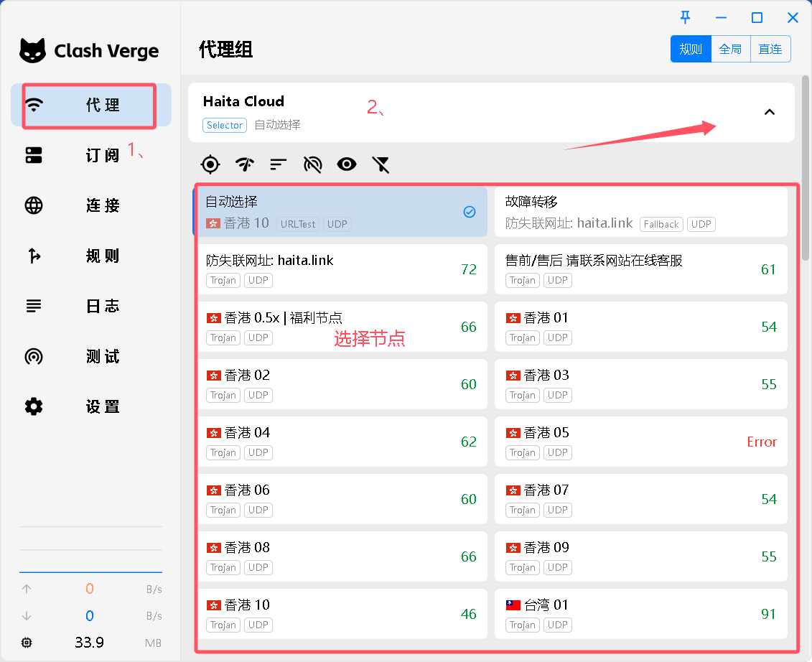This screenshot has width=812, height=662.
Task: Run latency test with the signal icon
Action: point(244,164)
